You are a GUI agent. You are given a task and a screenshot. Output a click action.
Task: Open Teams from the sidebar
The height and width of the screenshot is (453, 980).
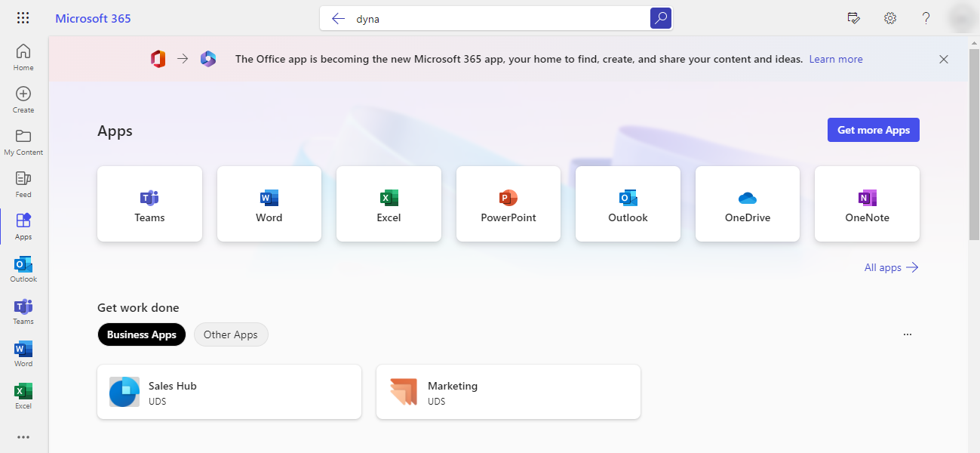click(x=23, y=311)
